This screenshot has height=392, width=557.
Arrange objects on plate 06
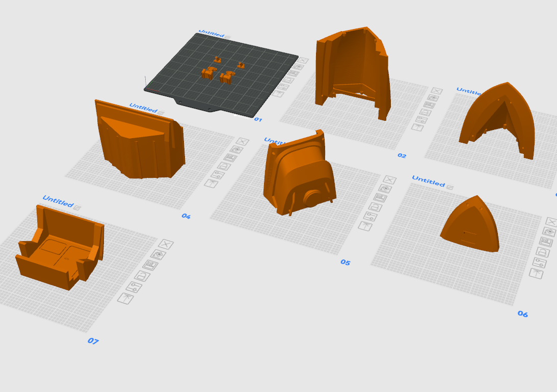546,242
